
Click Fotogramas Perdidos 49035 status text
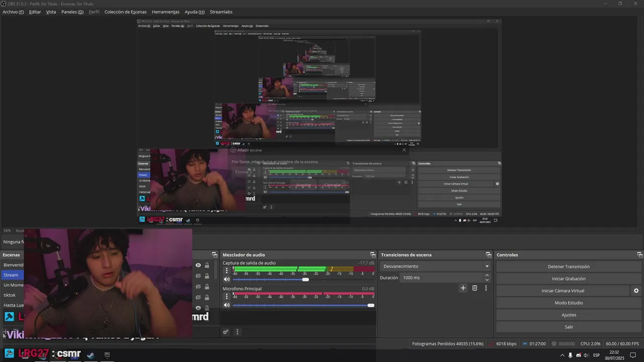[x=447, y=344]
